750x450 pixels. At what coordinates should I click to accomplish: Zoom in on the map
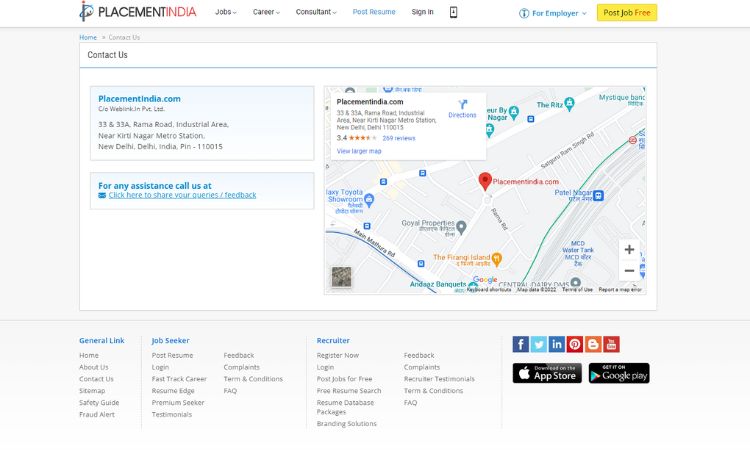coord(629,249)
